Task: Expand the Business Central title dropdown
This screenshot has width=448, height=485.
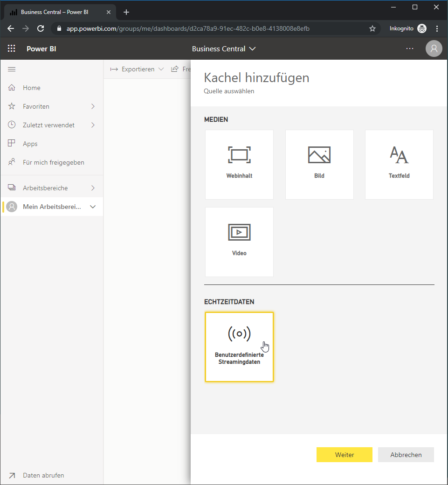Action: [x=224, y=49]
